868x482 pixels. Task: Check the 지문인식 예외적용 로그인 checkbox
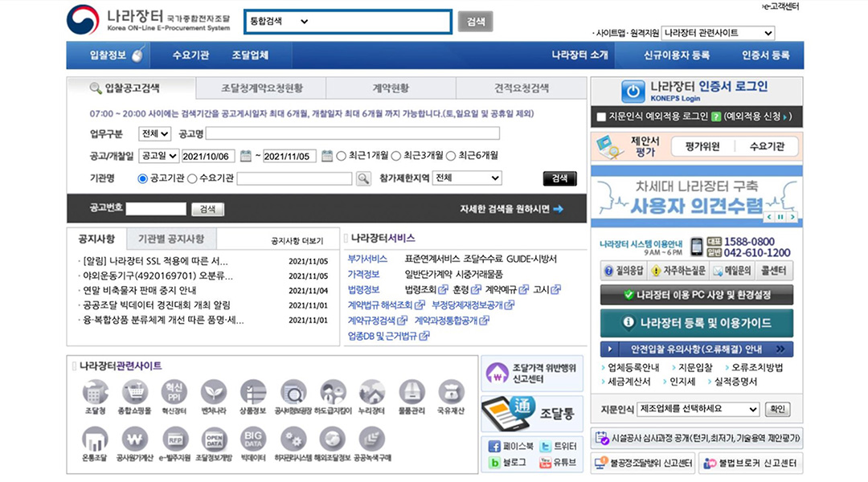click(x=601, y=116)
